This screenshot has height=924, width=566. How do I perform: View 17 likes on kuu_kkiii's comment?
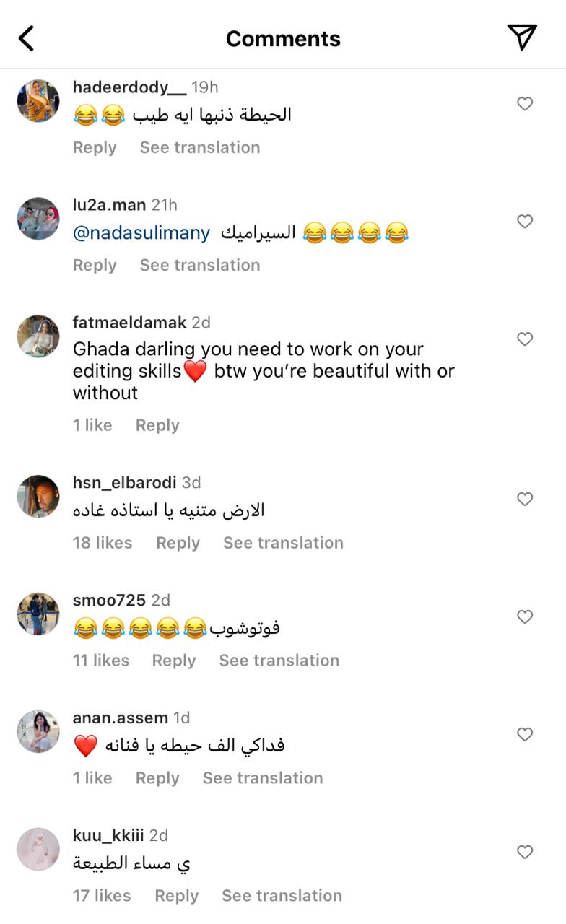point(102,896)
